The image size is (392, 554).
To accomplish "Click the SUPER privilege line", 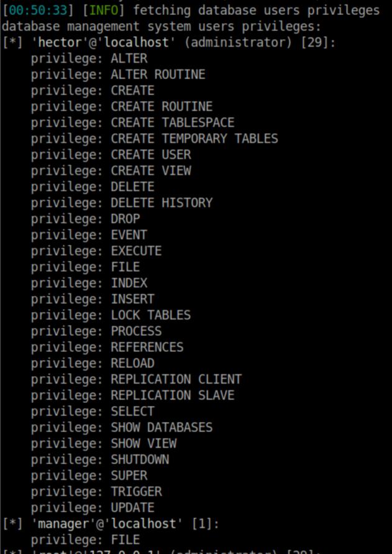I will coord(129,476).
